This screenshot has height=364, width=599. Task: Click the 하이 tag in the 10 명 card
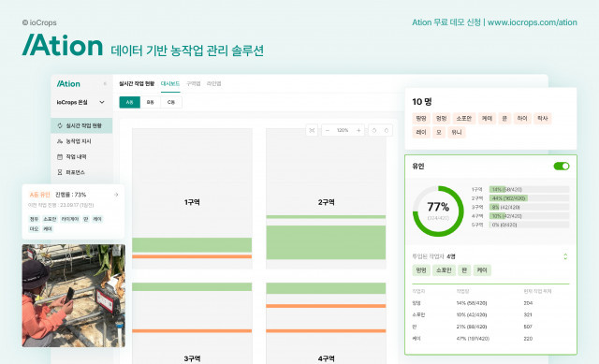coord(522,119)
